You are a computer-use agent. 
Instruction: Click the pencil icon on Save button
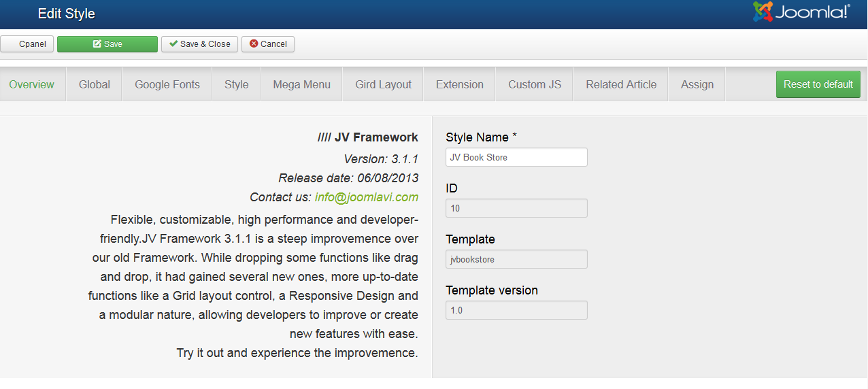(97, 44)
